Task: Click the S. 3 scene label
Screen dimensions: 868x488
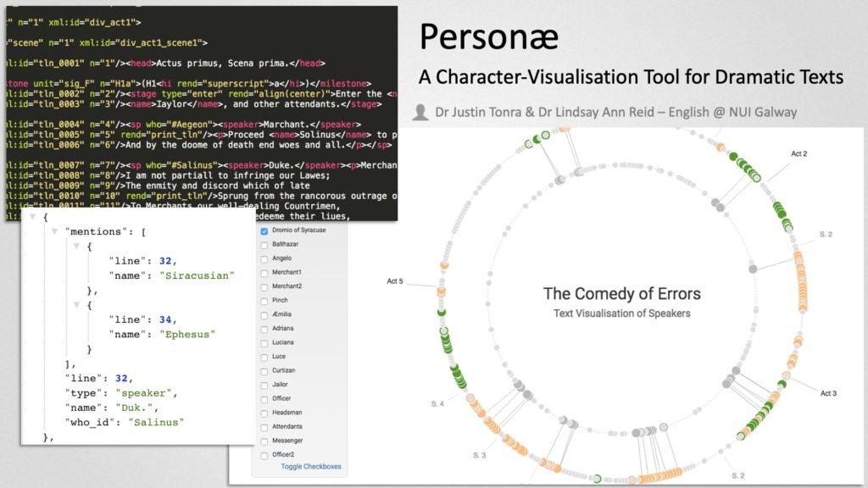Action: click(x=480, y=455)
